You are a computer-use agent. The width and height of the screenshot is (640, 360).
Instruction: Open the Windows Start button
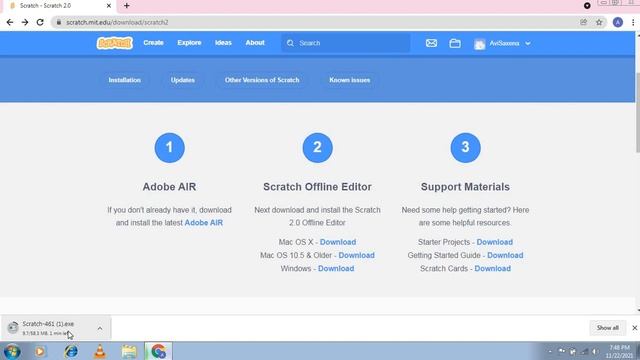coord(12,351)
